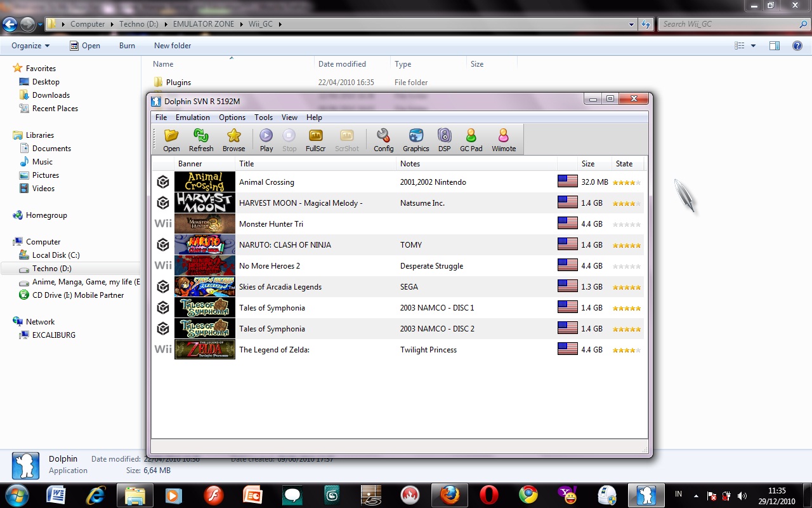
Task: Click the Wii platform icon beside Monster Hunter Tri
Action: click(x=163, y=224)
